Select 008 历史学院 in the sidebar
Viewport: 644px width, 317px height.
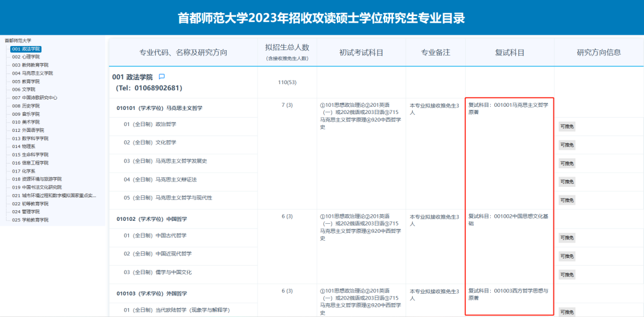click(26, 106)
